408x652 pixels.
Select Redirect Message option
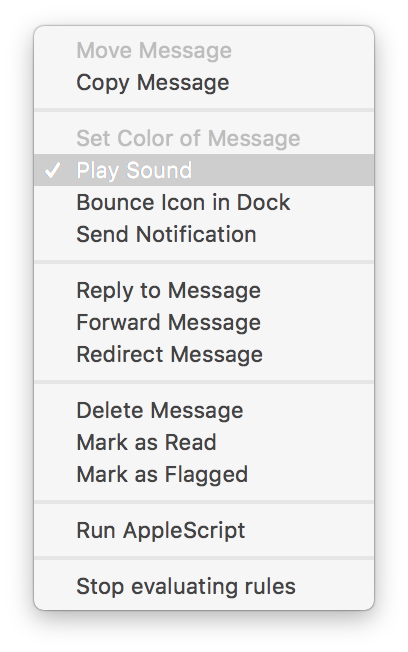(x=204, y=354)
